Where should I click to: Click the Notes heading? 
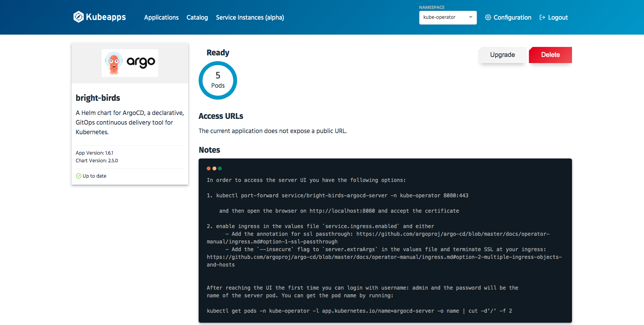click(x=209, y=150)
